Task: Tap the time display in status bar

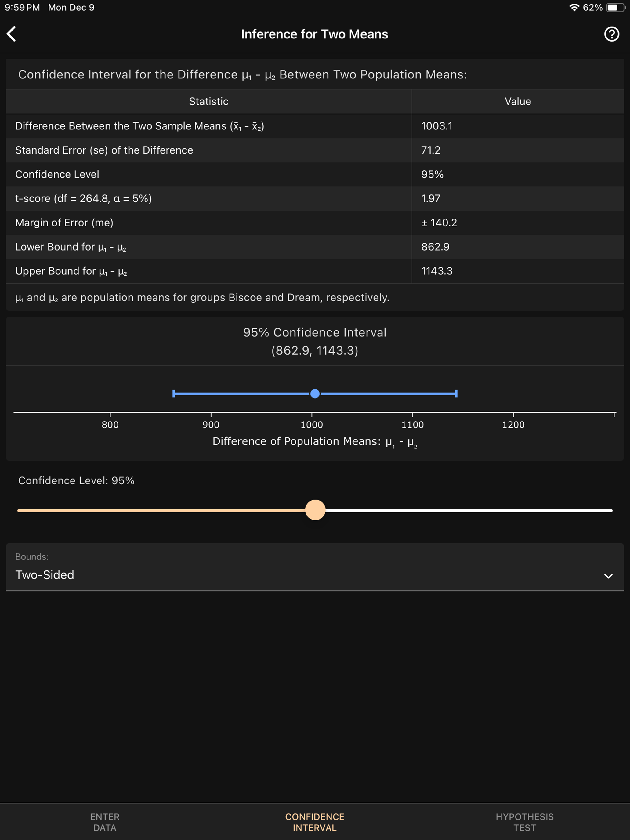Action: tap(22, 8)
